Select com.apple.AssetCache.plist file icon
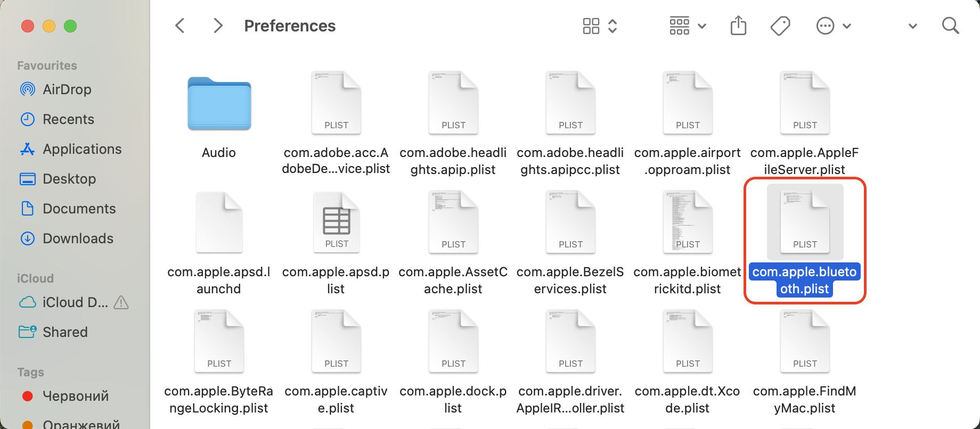 pos(453,221)
